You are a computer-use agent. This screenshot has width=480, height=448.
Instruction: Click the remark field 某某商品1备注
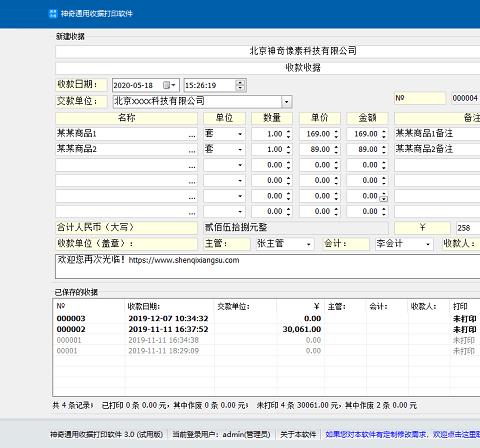coord(437,134)
